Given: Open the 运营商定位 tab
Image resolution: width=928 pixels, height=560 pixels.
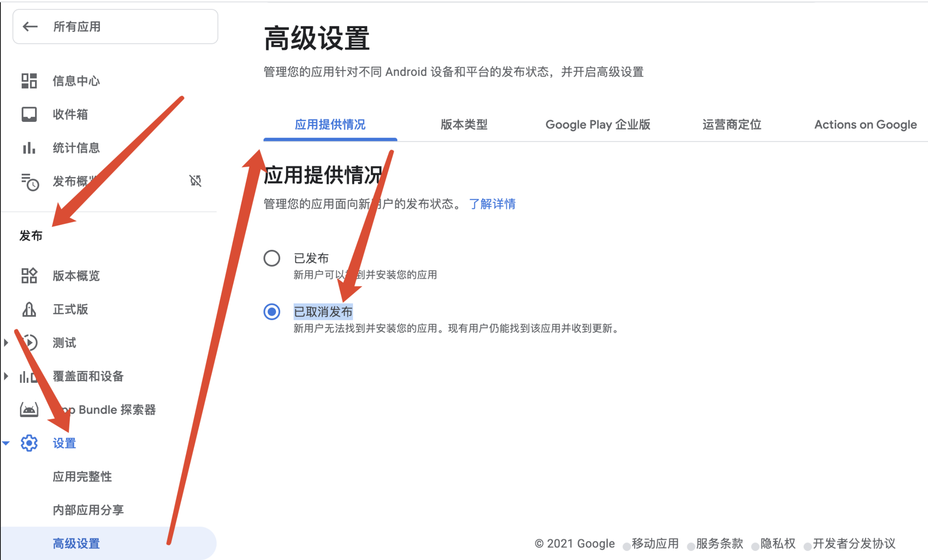Looking at the screenshot, I should (731, 125).
